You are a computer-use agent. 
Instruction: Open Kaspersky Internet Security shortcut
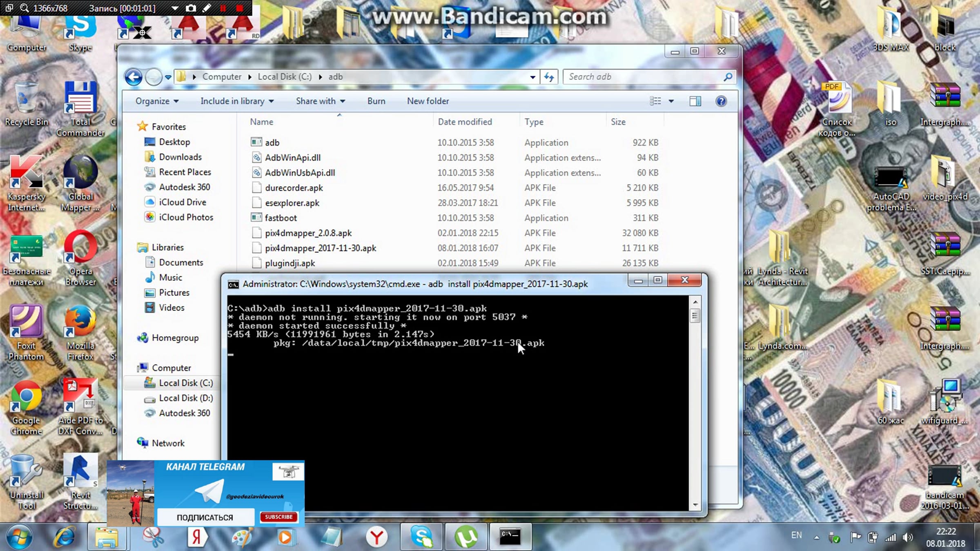click(26, 184)
